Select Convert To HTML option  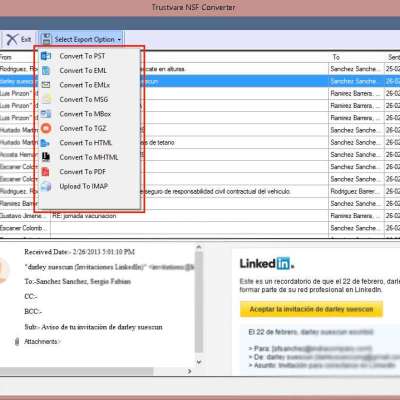(x=86, y=143)
